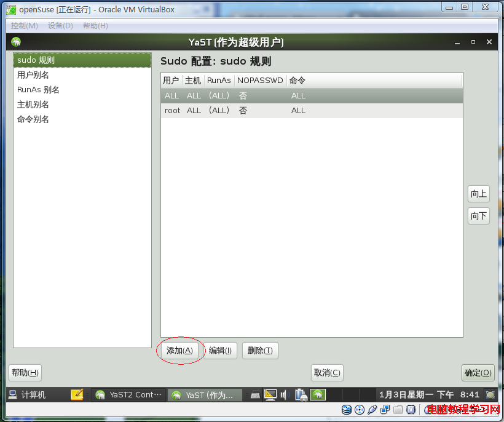Click the show-desktop icon at the right end of the panel
504x422 pixels.
[x=490, y=395]
